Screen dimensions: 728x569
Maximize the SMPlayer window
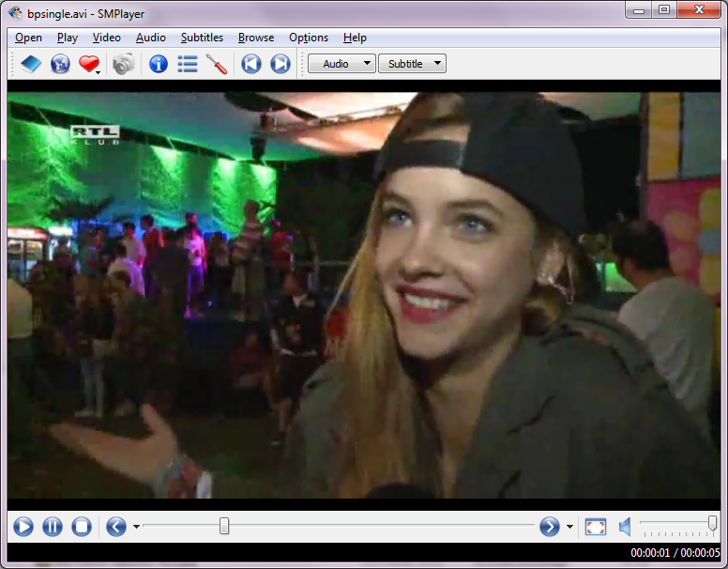664,9
